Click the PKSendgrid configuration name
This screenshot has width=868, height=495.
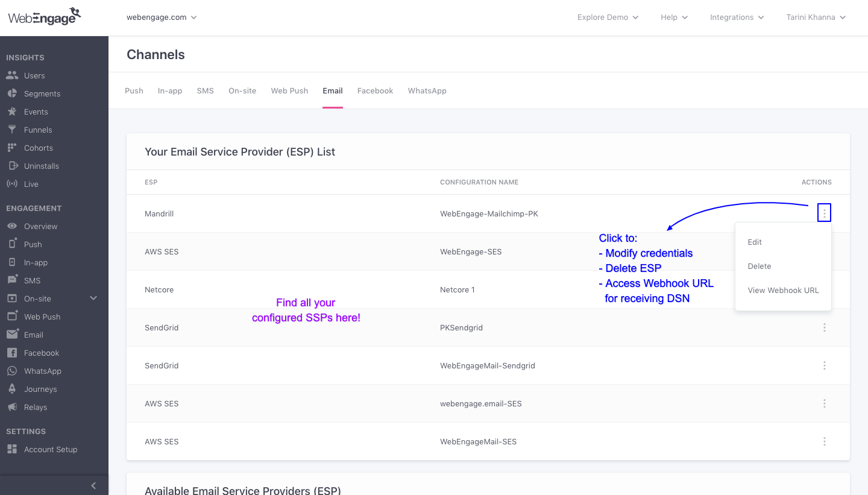[x=461, y=327]
